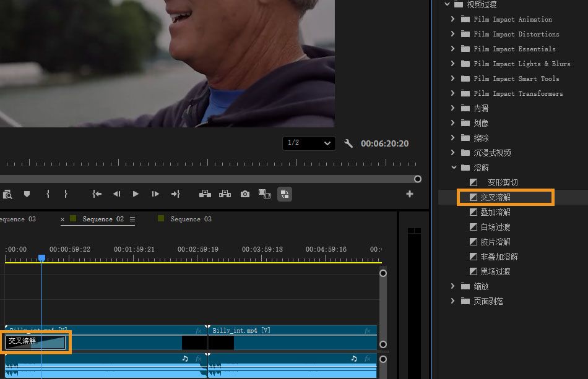Click the Play button in program monitor
This screenshot has height=379, width=588.
pyautogui.click(x=136, y=194)
